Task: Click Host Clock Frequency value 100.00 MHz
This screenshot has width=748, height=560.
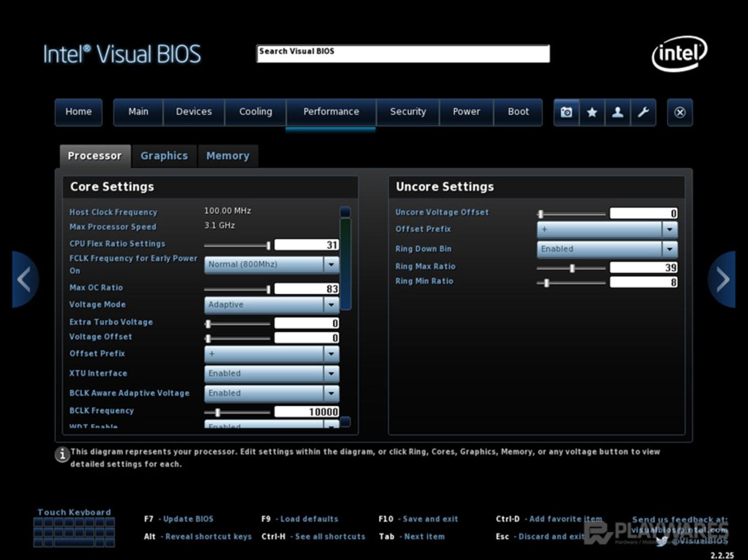Action: (x=228, y=211)
